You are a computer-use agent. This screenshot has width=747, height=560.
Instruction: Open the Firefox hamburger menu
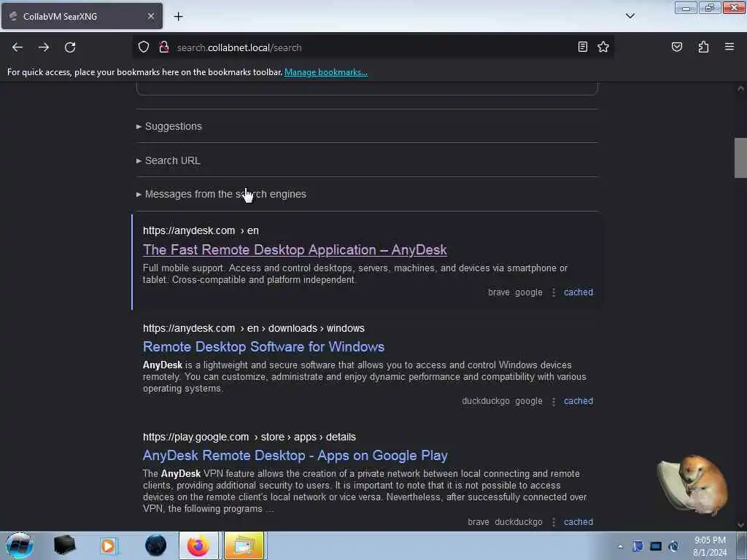[x=729, y=47]
